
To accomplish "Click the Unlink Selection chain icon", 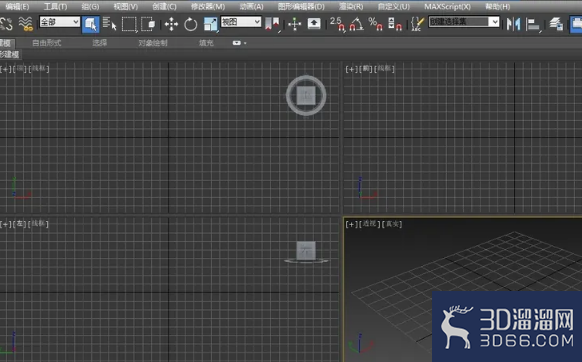I will click(6, 24).
